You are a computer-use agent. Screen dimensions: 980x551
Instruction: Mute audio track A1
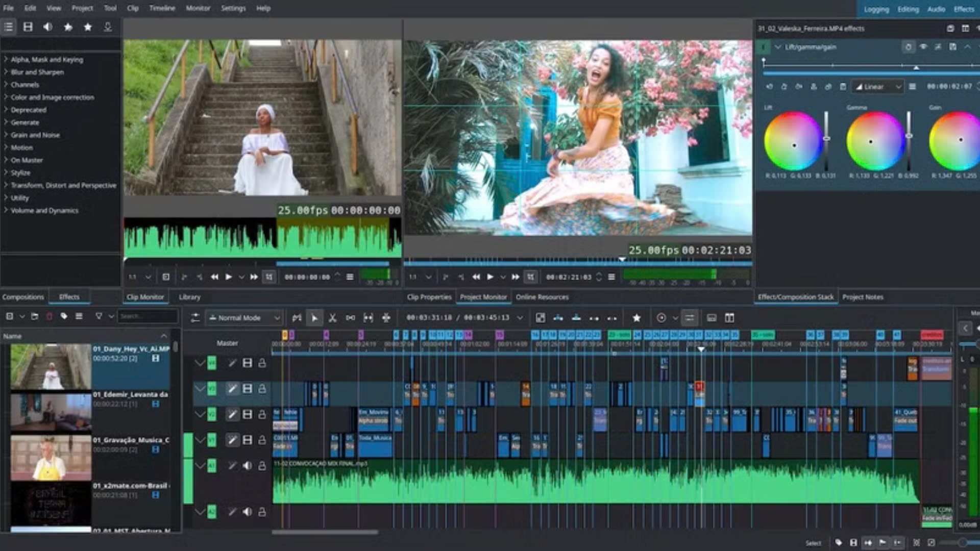pyautogui.click(x=247, y=465)
